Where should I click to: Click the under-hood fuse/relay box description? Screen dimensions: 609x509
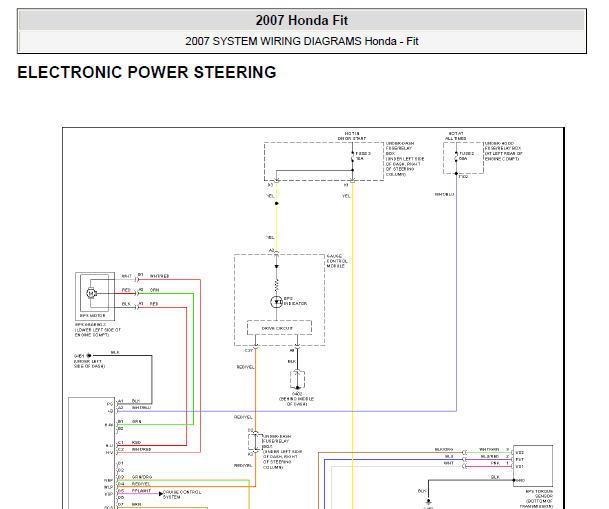pyautogui.click(x=504, y=151)
